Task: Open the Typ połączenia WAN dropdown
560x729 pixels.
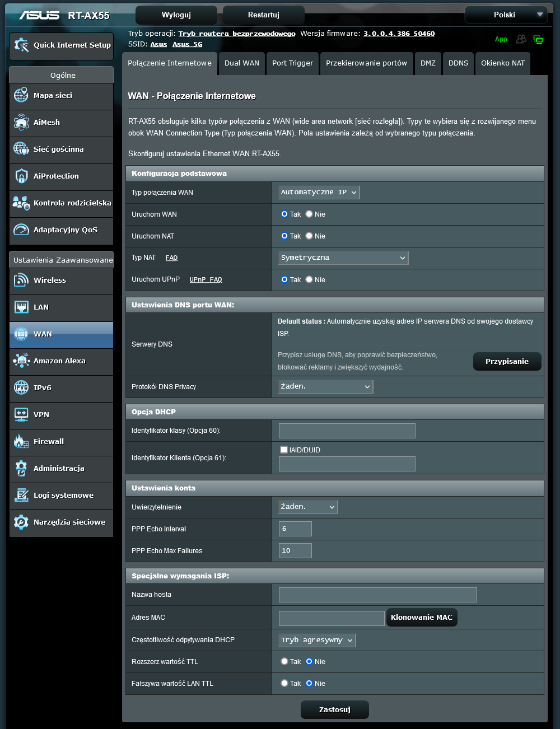Action: point(319,192)
